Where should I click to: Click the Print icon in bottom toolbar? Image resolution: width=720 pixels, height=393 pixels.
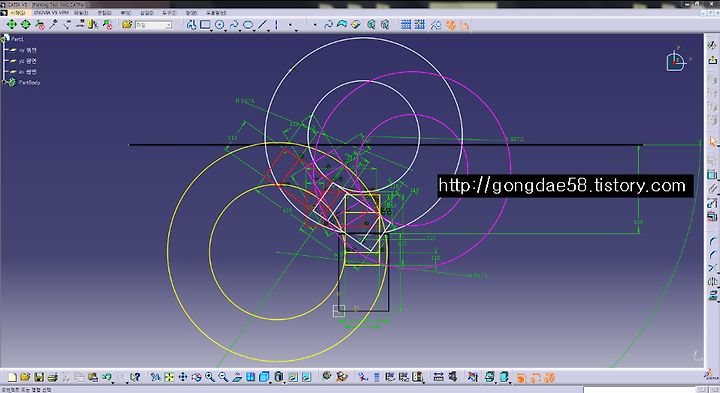coord(52,377)
